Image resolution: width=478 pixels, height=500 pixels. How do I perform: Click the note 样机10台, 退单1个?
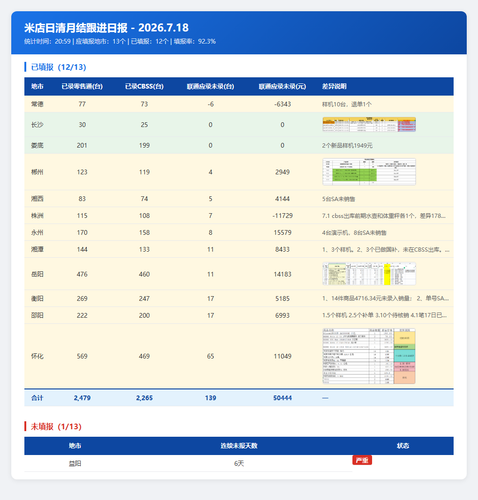point(347,104)
